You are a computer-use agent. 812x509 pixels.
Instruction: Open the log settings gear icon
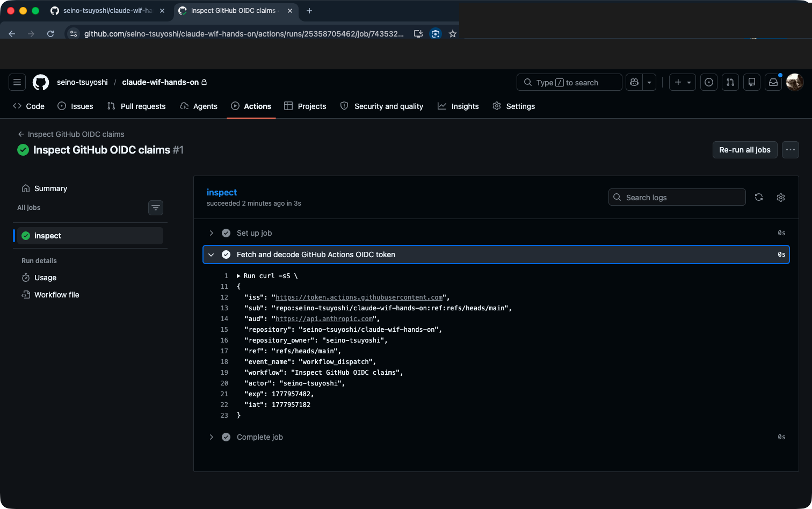click(x=781, y=197)
